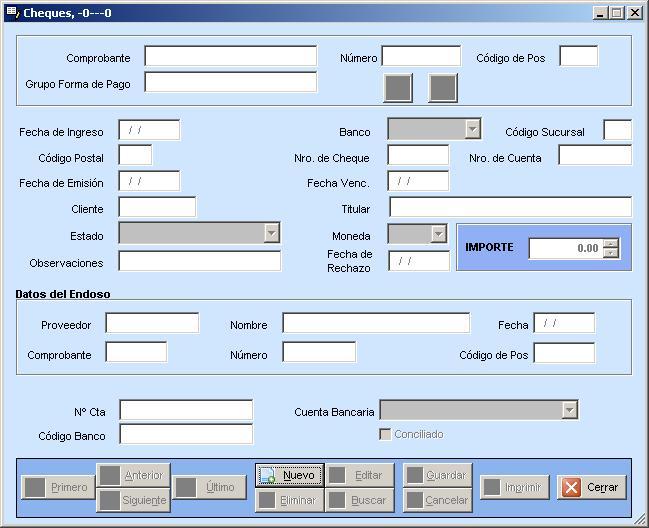Click the Nuevo button to create a cheque
The height and width of the screenshot is (528, 649).
tap(289, 475)
